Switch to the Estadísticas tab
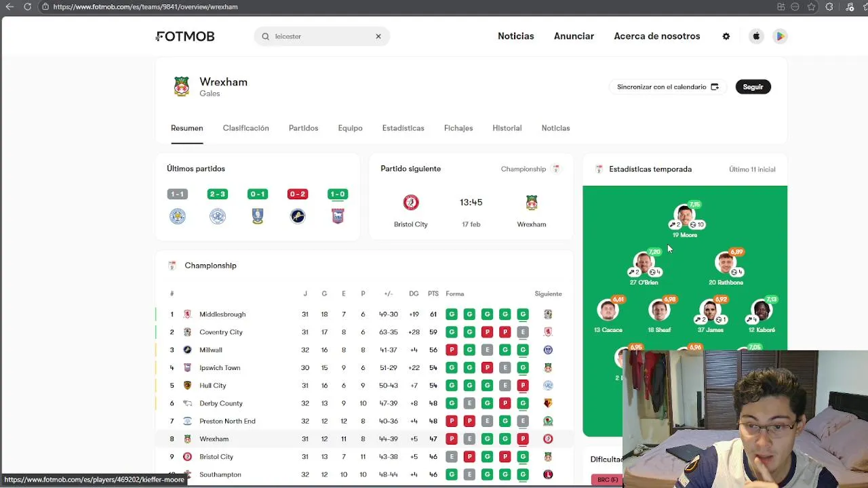Image resolution: width=868 pixels, height=488 pixels. pyautogui.click(x=403, y=128)
